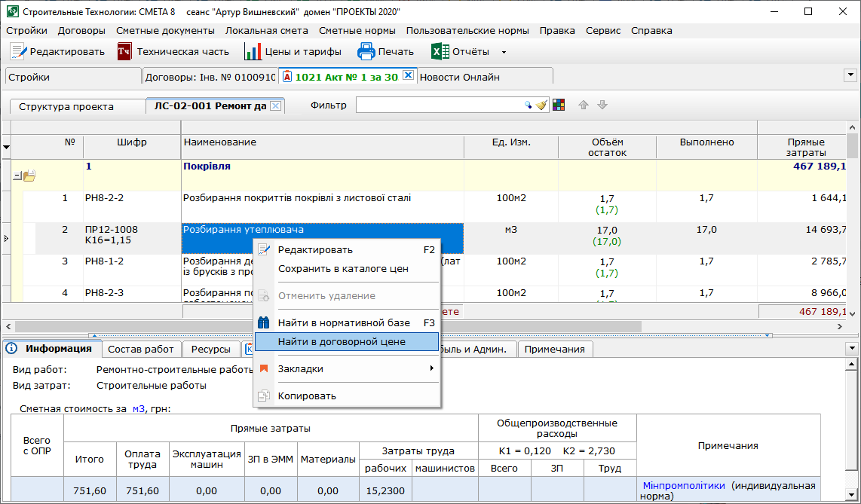Click the Мінпромполітики link in notes
The height and width of the screenshot is (504, 861).
pos(683,486)
